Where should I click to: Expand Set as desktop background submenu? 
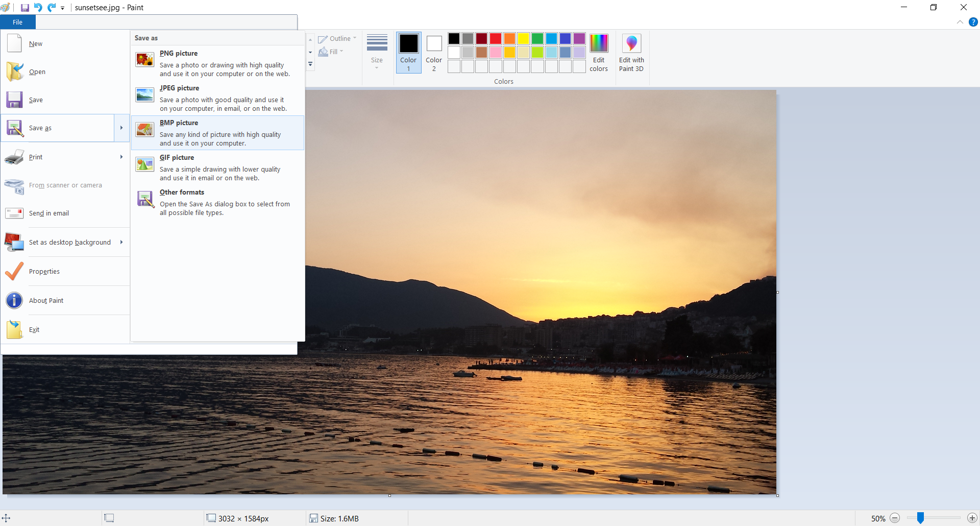(121, 242)
